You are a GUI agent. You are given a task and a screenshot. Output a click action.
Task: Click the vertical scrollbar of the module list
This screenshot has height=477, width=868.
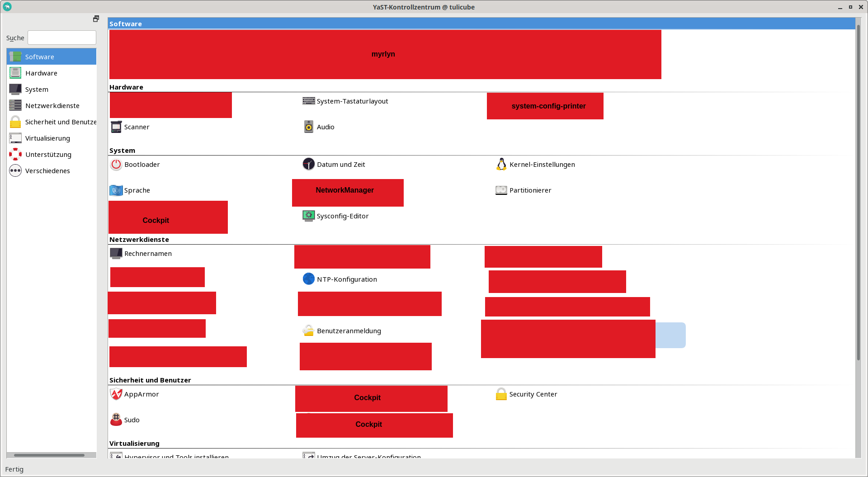pos(858,192)
